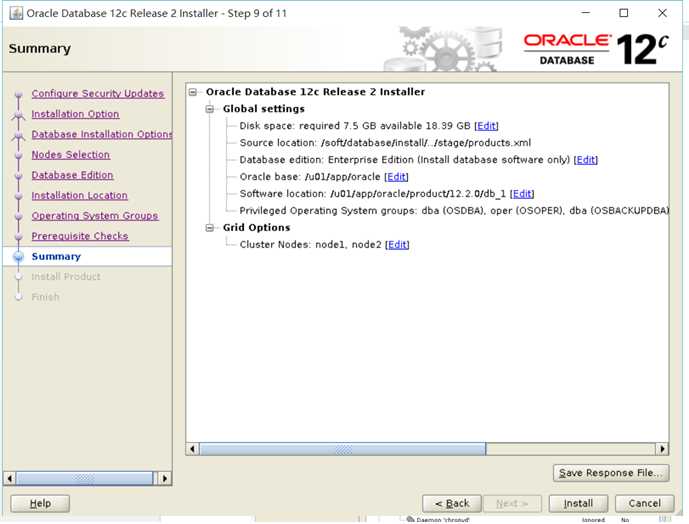Viewport: 689px width, 524px height.
Task: Open the Help button
Action: (x=40, y=503)
